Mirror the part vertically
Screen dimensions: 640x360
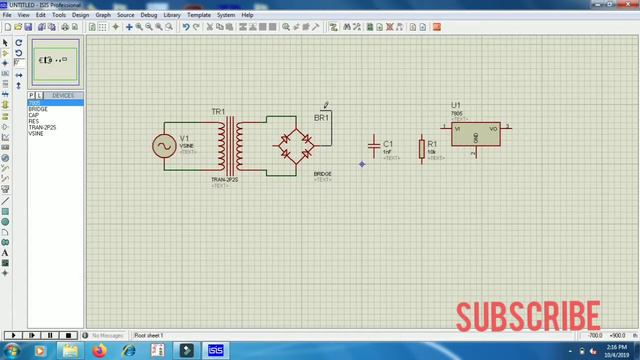pos(19,86)
